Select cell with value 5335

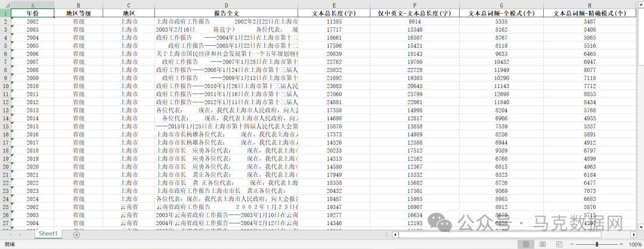(501, 21)
